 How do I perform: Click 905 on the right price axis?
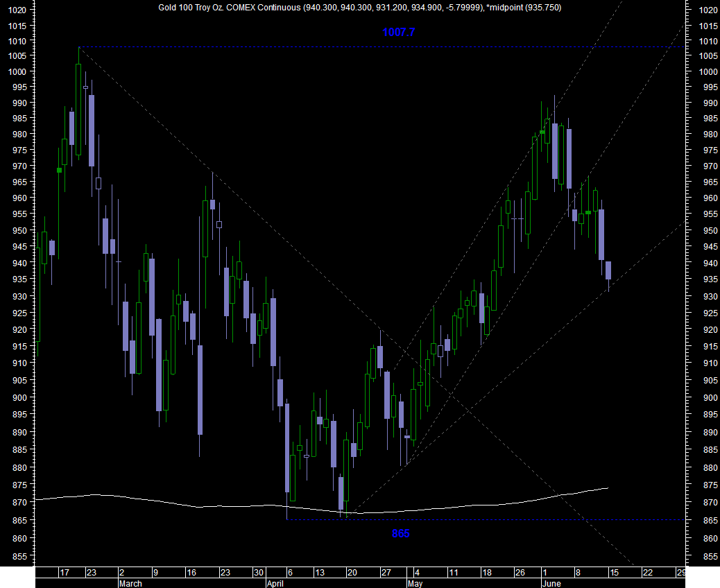(x=710, y=380)
